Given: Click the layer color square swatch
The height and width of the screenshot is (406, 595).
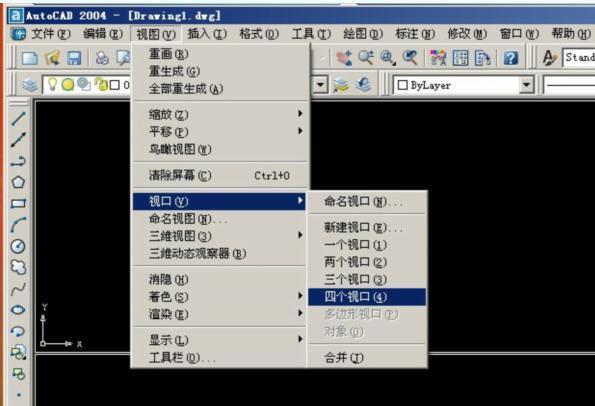Looking at the screenshot, I should pyautogui.click(x=115, y=85).
